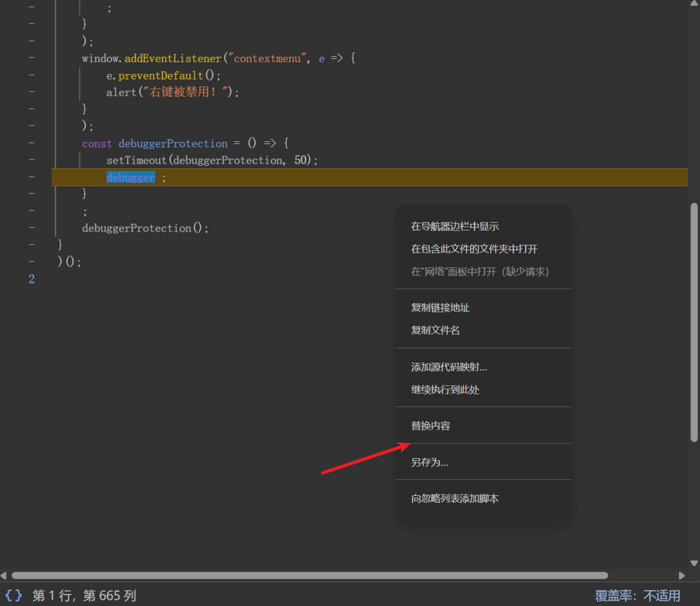Select 复制链接地址 in the context menu
Image resolution: width=700 pixels, height=606 pixels.
click(x=440, y=308)
